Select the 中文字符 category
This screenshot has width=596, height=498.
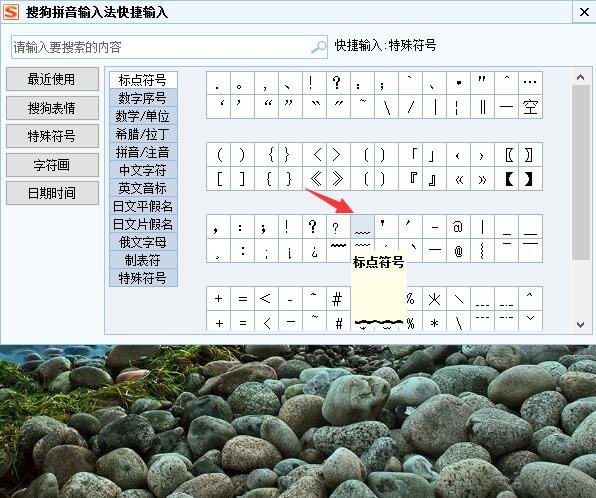143,170
